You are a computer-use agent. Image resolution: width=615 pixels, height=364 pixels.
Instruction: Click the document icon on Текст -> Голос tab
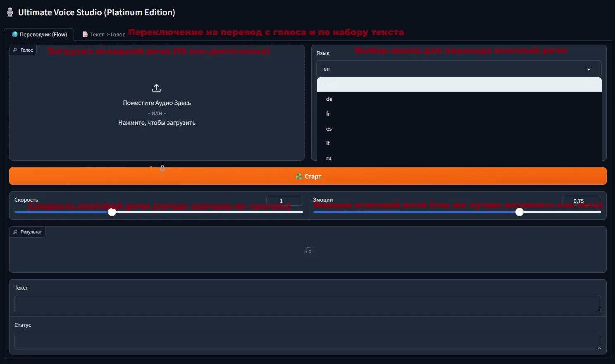[85, 35]
